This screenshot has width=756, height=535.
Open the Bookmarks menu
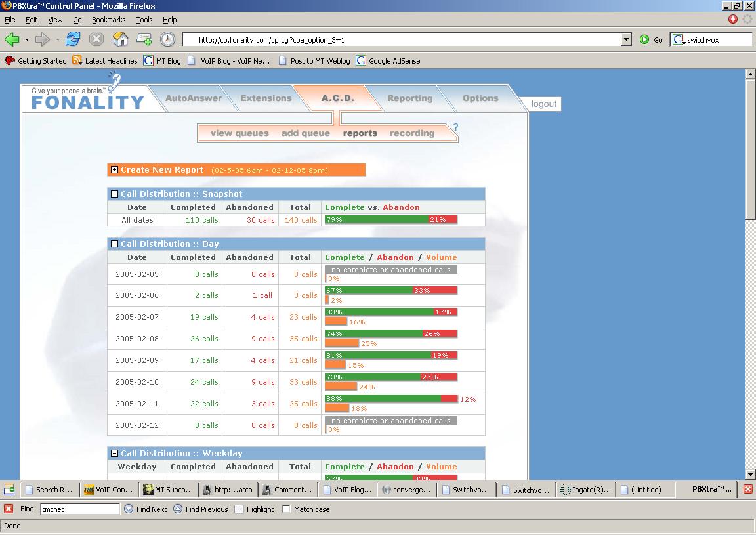coord(108,20)
